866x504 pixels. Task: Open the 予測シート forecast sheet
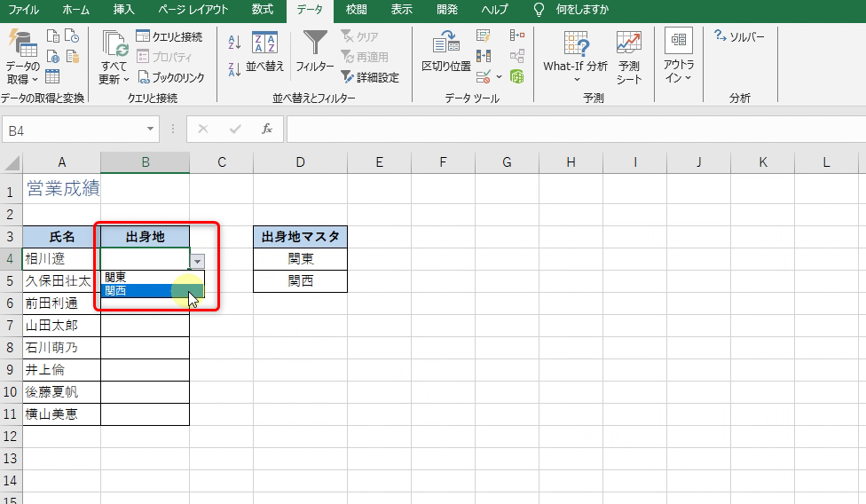click(x=629, y=57)
